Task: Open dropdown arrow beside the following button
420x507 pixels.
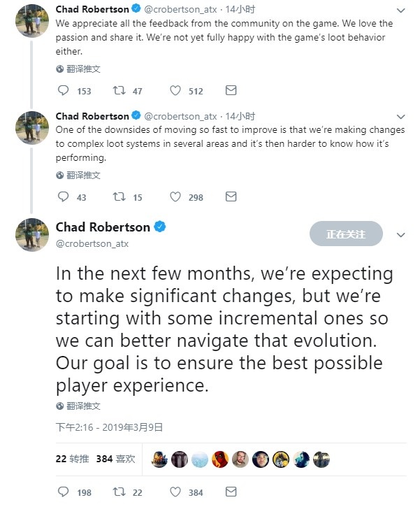Action: click(400, 235)
